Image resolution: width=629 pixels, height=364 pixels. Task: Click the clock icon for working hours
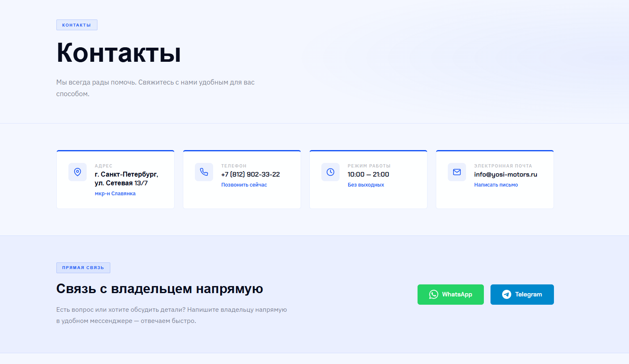click(x=330, y=172)
